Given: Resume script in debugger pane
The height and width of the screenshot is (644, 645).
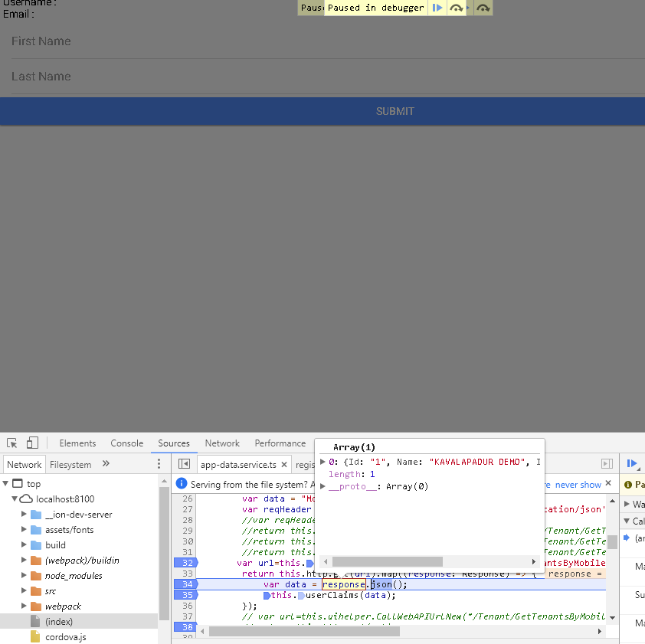Looking at the screenshot, I should click(632, 464).
